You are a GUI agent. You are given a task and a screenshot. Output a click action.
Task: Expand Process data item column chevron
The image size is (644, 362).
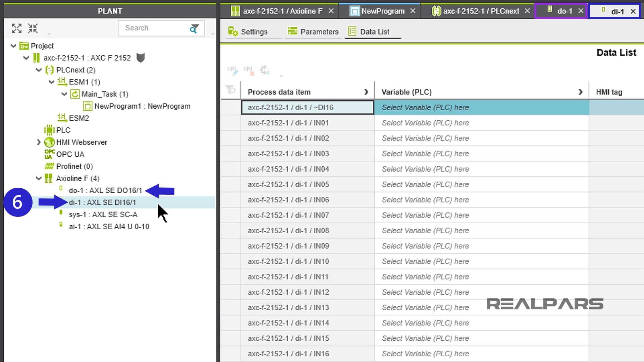tap(366, 92)
